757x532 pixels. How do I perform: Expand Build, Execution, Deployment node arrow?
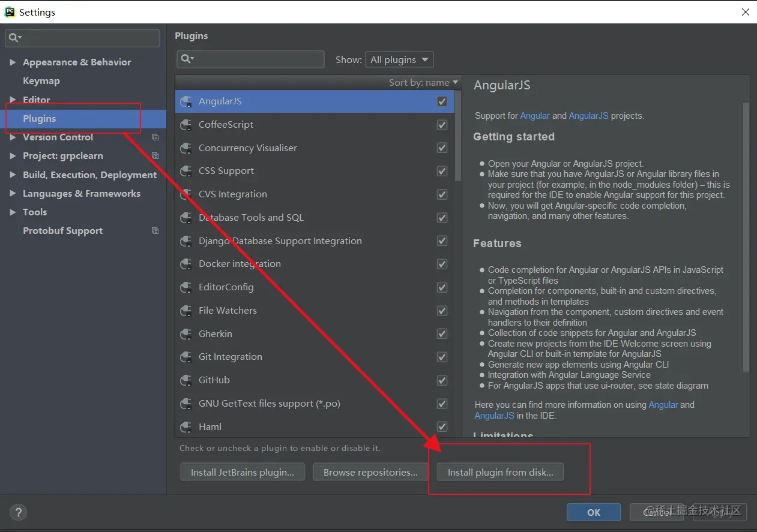coord(13,175)
